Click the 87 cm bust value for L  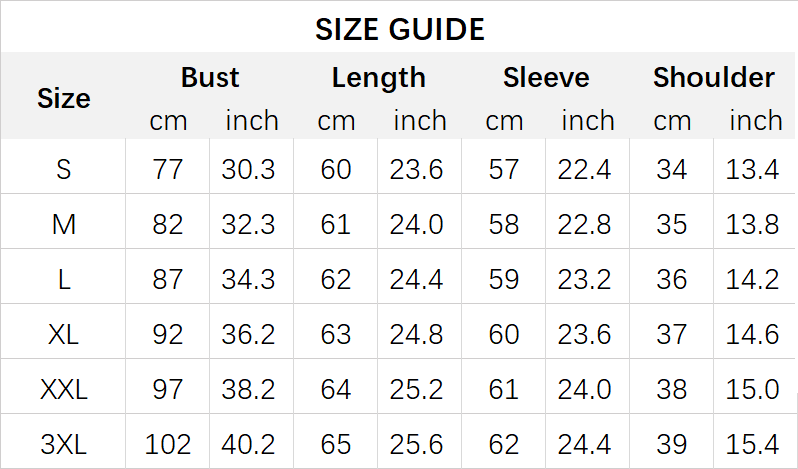click(168, 279)
